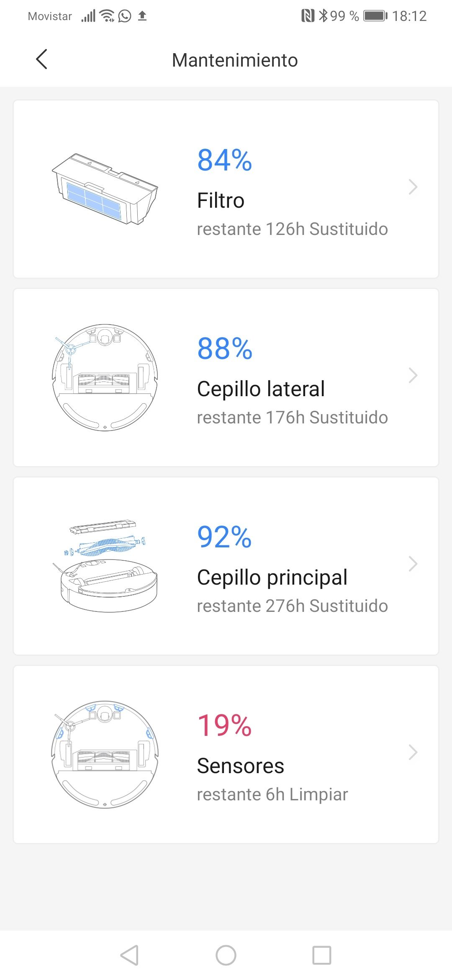The image size is (452, 980).
Task: Go back using the top-left arrow
Action: [41, 59]
